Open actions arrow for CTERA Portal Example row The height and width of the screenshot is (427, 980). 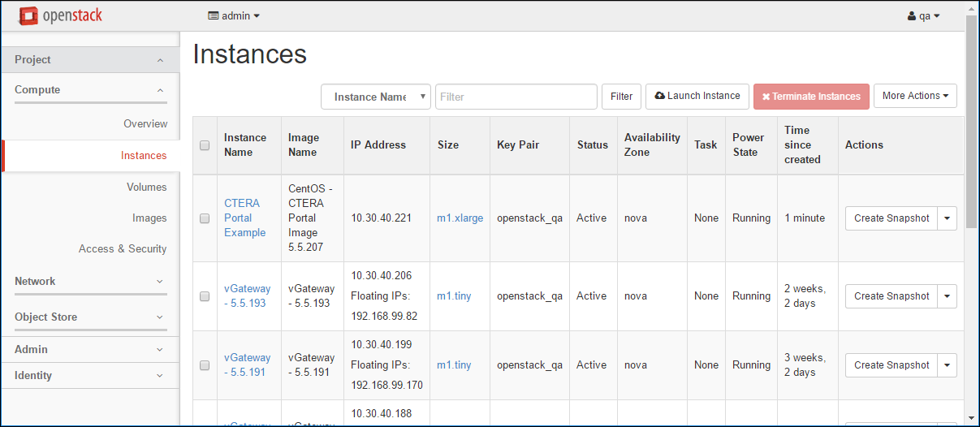coord(948,218)
